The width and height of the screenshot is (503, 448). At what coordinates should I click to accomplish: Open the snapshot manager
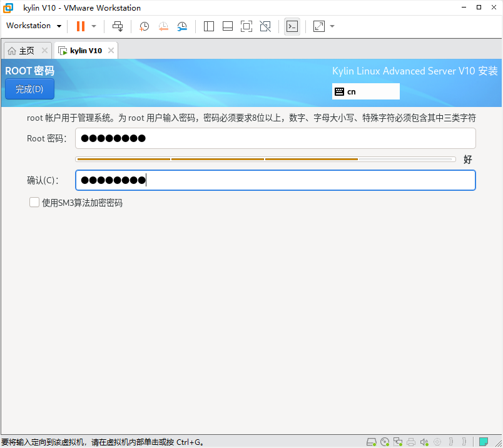pyautogui.click(x=182, y=26)
